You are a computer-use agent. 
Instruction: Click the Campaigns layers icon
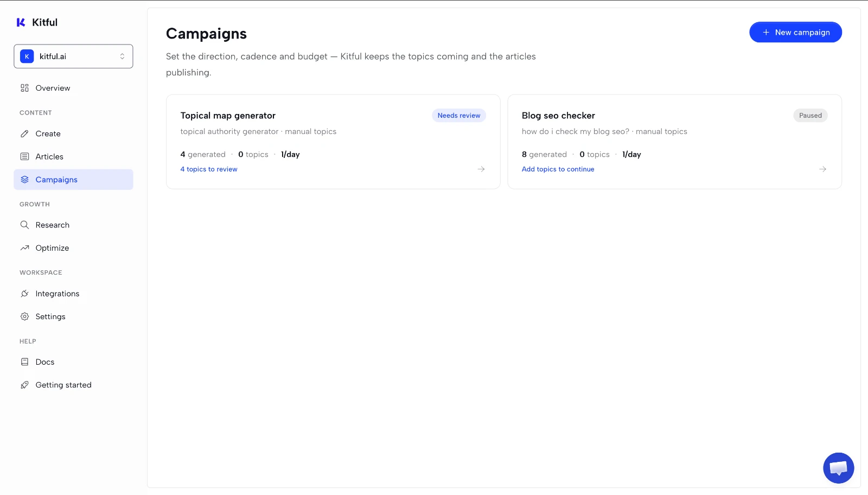pos(24,180)
